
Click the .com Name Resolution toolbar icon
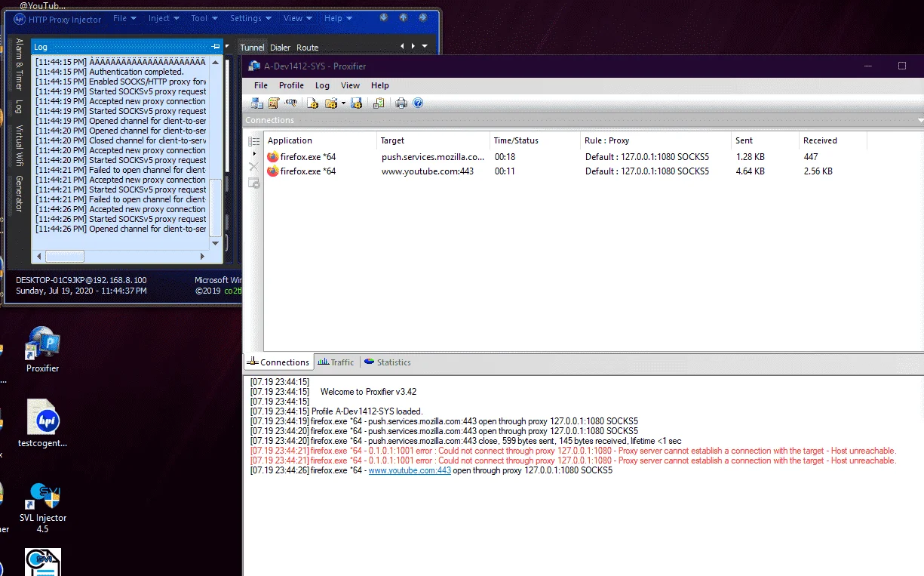290,103
